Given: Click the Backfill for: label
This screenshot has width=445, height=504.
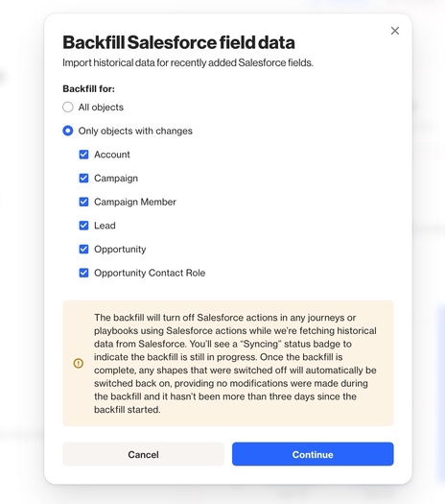Looking at the screenshot, I should coord(88,88).
